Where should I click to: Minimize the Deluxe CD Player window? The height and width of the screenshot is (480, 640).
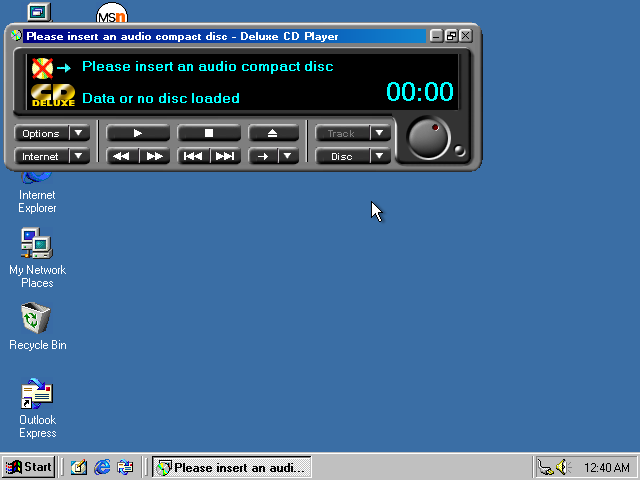point(436,36)
